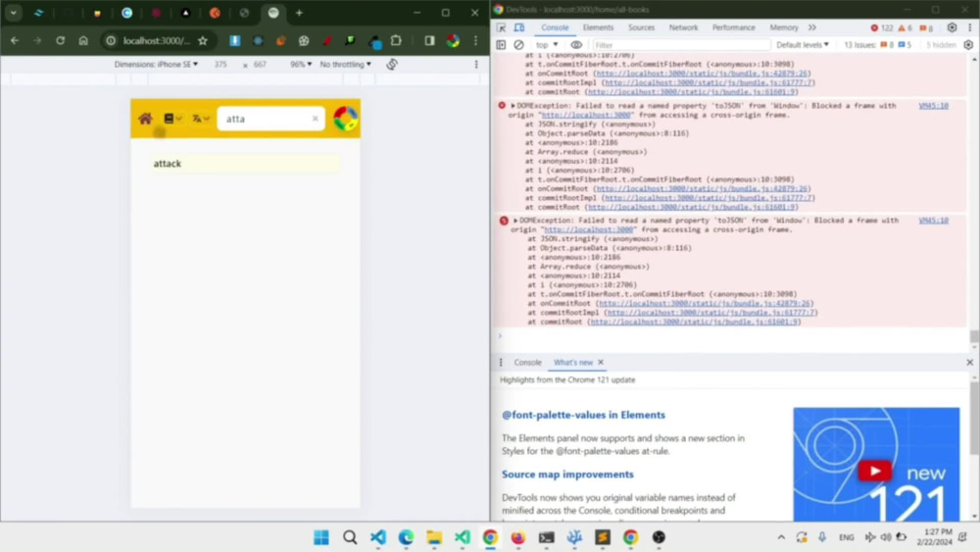
Task: Open console settings gear next to '5 hidden'
Action: [x=968, y=45]
